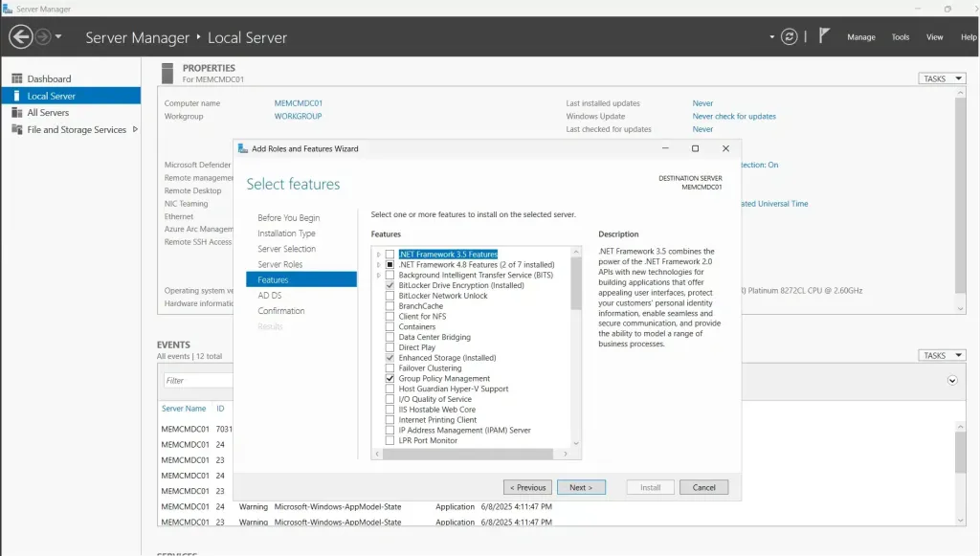The height and width of the screenshot is (556, 980).
Task: Open the Manage menu
Action: (x=860, y=37)
